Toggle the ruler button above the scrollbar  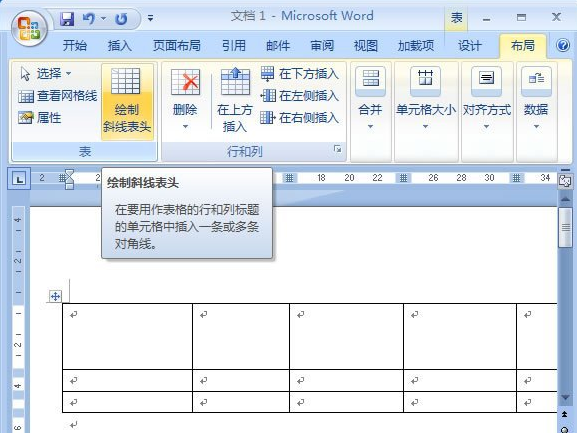point(565,181)
